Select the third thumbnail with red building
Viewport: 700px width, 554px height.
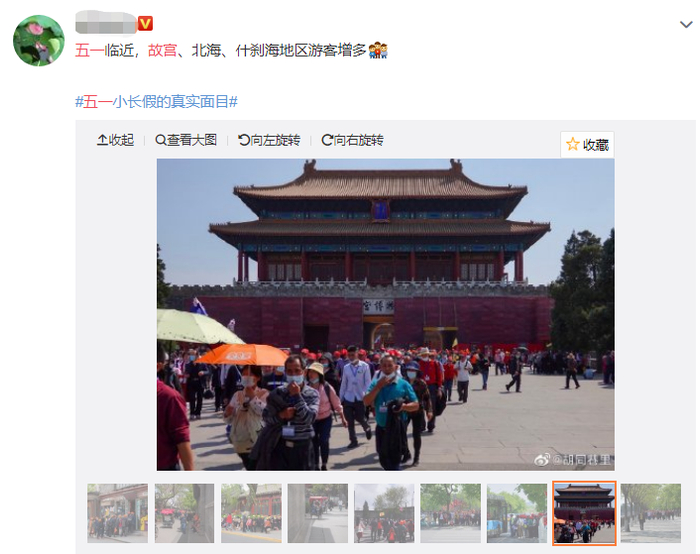251,513
